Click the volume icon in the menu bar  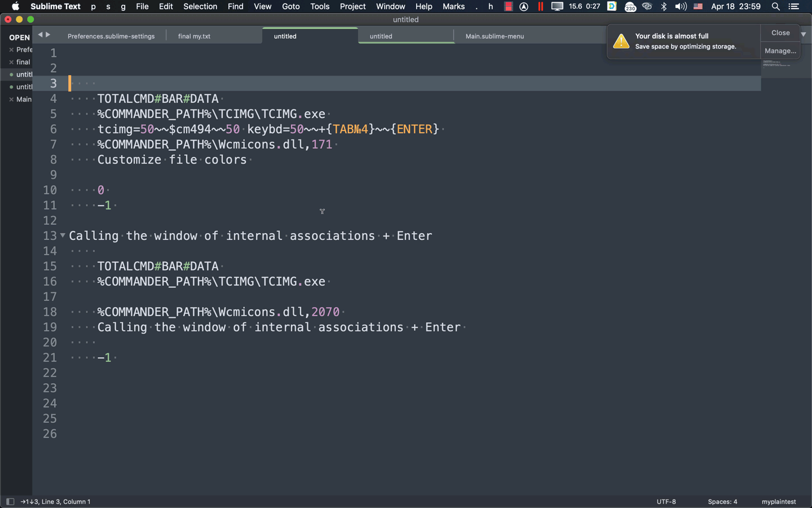(680, 6)
